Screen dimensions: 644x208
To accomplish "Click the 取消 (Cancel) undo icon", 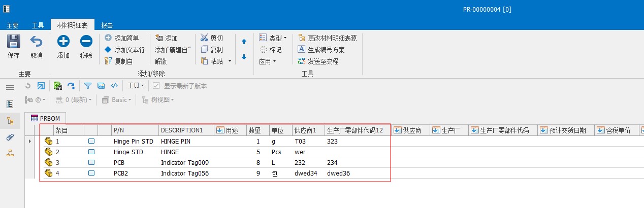I will click(36, 42).
